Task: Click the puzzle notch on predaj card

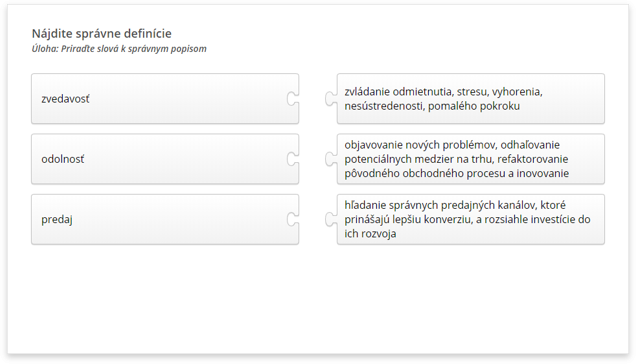Action: tap(292, 219)
